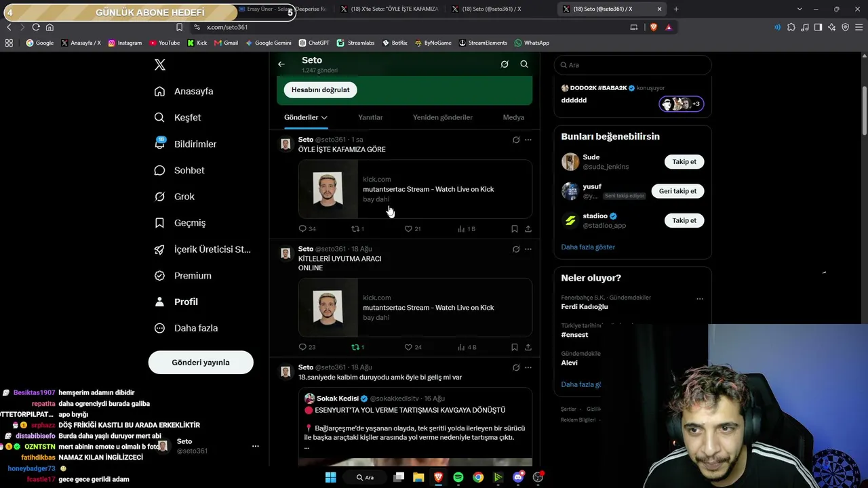Open more options for Ferdi Kadıoğlu trend
This screenshot has height=488, width=868.
[700, 299]
